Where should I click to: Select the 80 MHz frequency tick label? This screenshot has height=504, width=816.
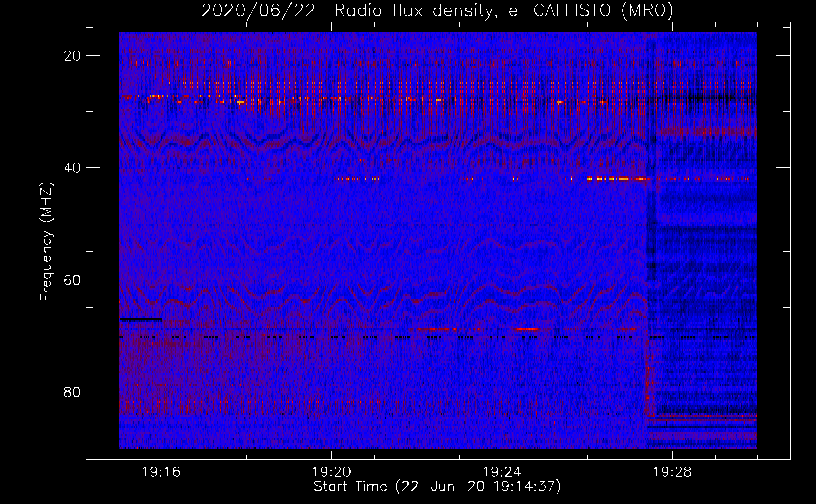coord(72,392)
